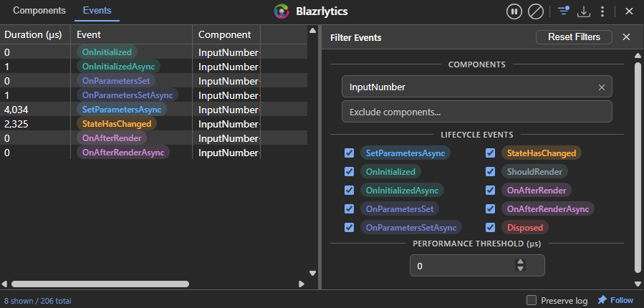
Task: Enable the Preserve log checkbox
Action: pos(532,300)
